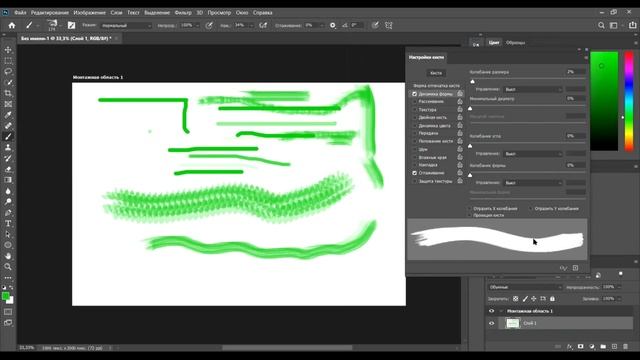This screenshot has width=640, height=360.
Task: Lock transparent pixels icon in Layers panel
Action: 516,299
